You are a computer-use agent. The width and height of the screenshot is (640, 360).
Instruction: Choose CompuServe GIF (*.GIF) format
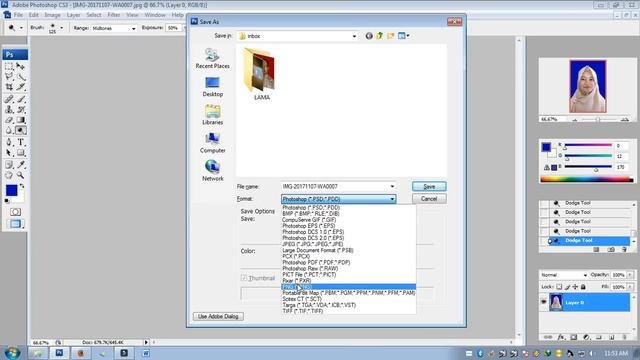pos(349,220)
